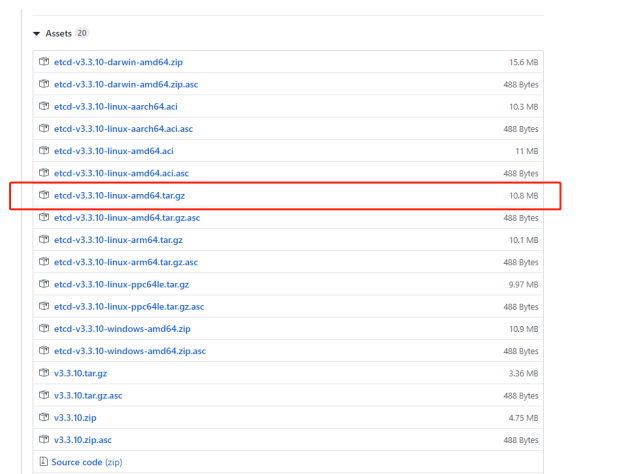The image size is (625, 474).
Task: Open the v3.3.10.zip.asc link
Action: (x=83, y=440)
